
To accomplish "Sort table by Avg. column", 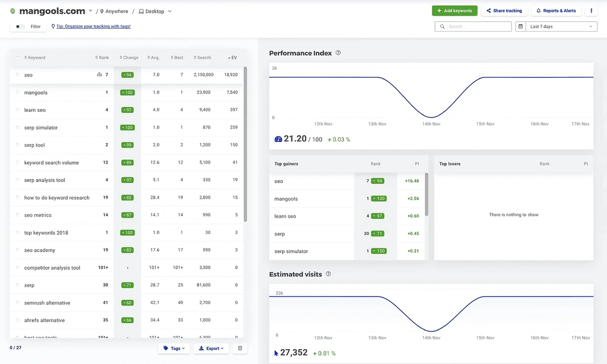I will pos(153,58).
